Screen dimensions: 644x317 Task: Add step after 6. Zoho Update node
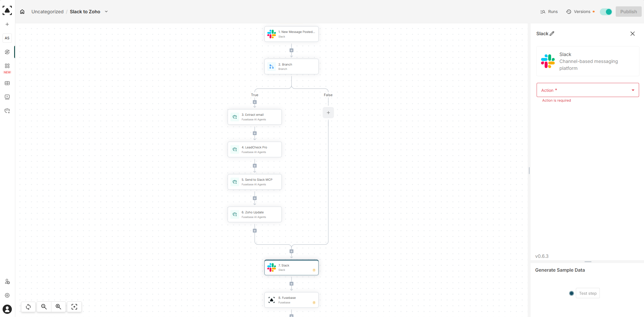tap(255, 231)
